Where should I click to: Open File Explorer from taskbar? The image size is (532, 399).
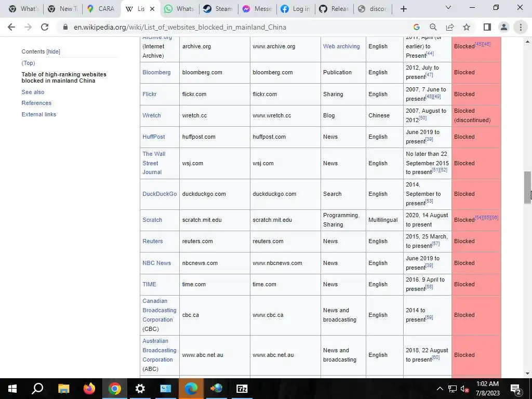click(63, 389)
